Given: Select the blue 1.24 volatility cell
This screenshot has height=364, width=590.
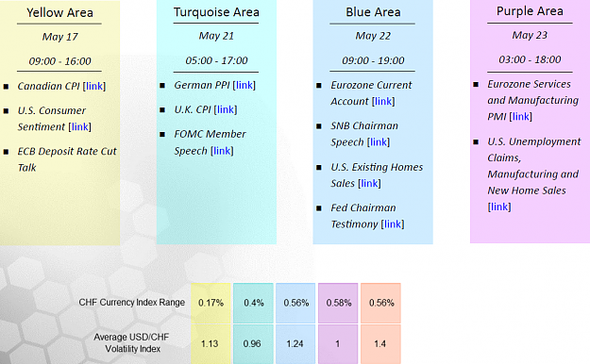Looking at the screenshot, I should point(295,344).
